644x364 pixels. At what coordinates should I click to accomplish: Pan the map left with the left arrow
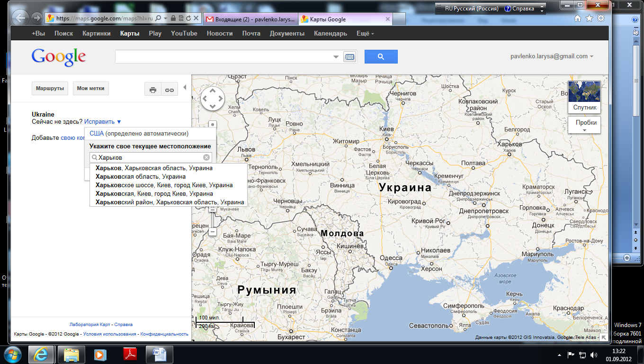205,99
